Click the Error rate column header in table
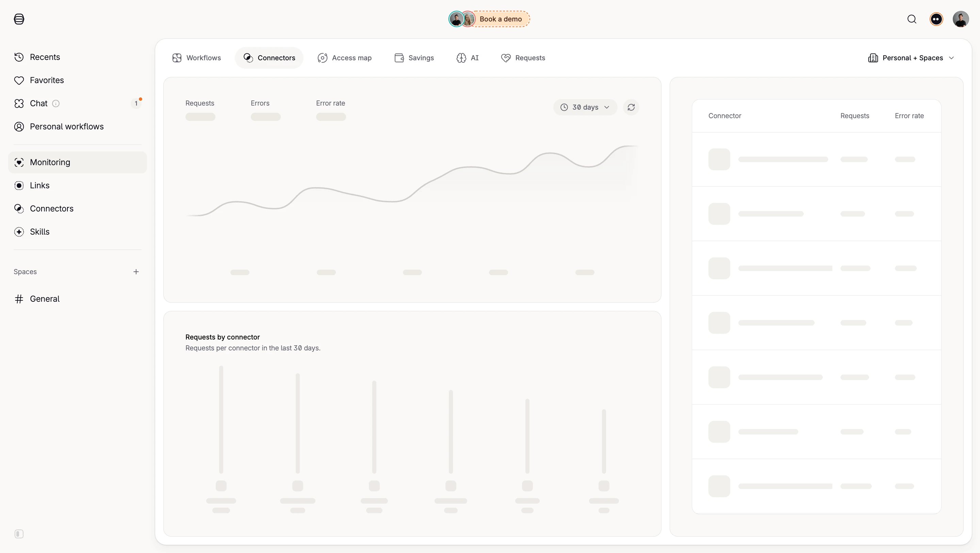Image resolution: width=980 pixels, height=553 pixels. pos(909,116)
